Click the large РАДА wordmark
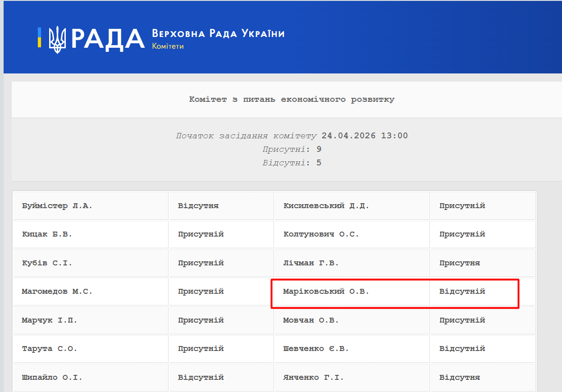The image size is (562, 392). (108, 39)
